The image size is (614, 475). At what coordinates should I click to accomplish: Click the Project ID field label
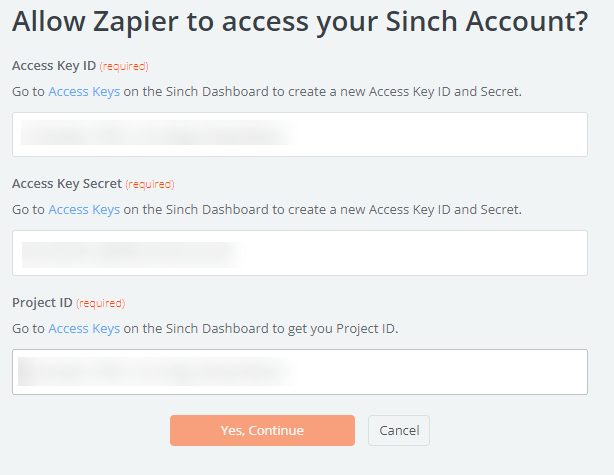click(42, 302)
